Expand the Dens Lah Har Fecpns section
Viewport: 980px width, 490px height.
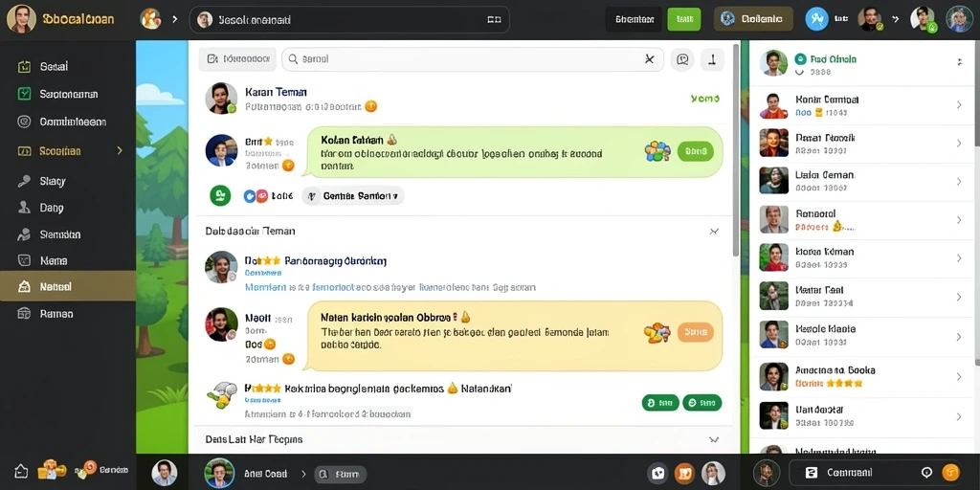[714, 439]
